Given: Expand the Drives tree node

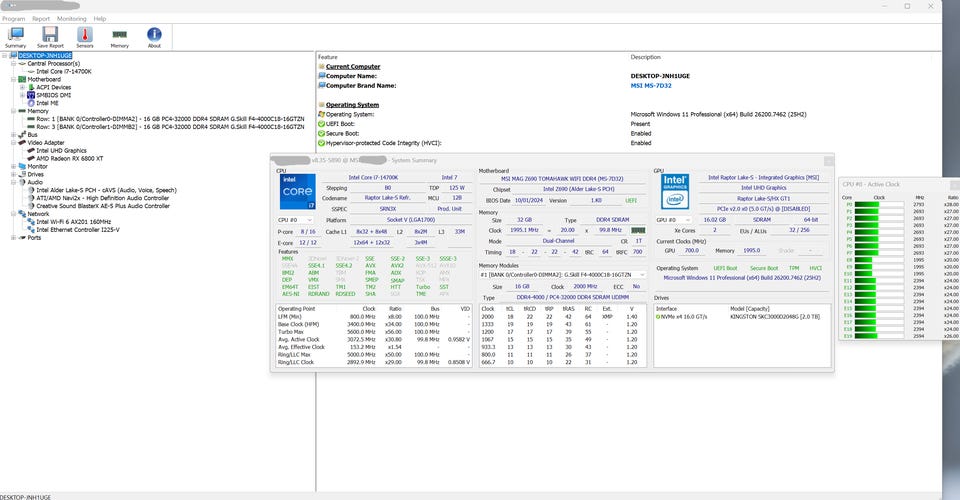Looking at the screenshot, I should click(x=14, y=174).
